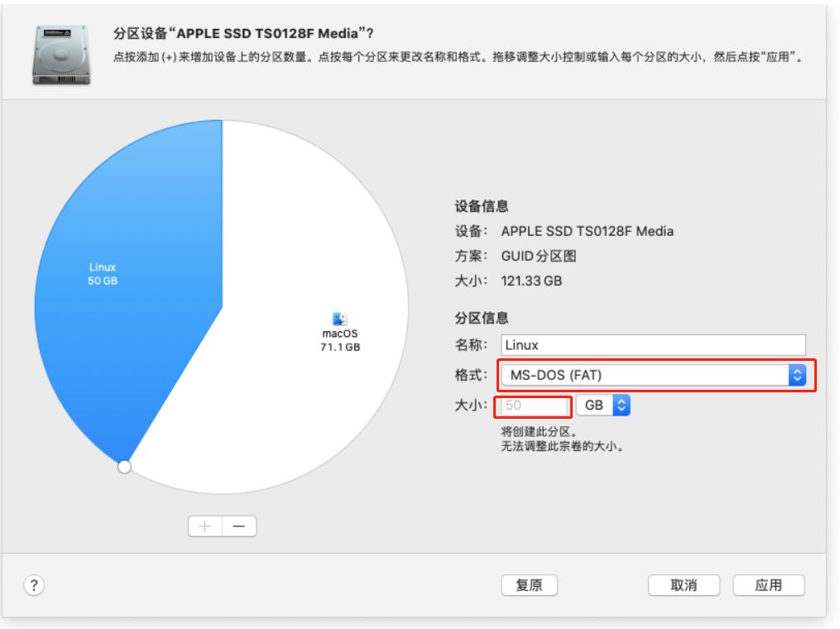
Task: Click the partition name field containing Linux
Action: click(654, 345)
